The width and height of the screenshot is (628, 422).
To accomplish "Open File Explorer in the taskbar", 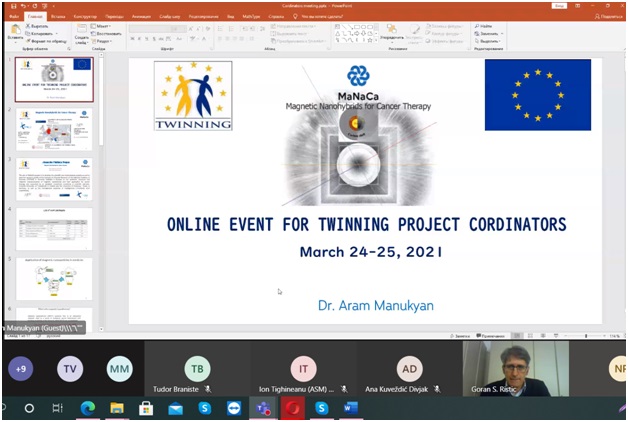I will (116, 409).
